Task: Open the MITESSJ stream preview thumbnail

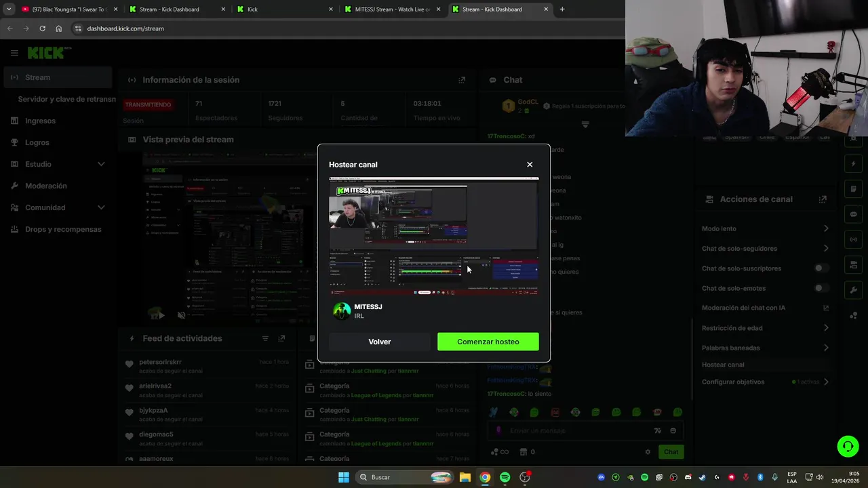Action: pos(434,236)
